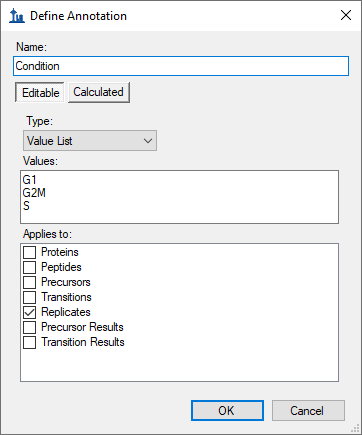Viewport: 362px width, 435px height.
Task: Click the S value in the Values list
Action: click(x=26, y=206)
